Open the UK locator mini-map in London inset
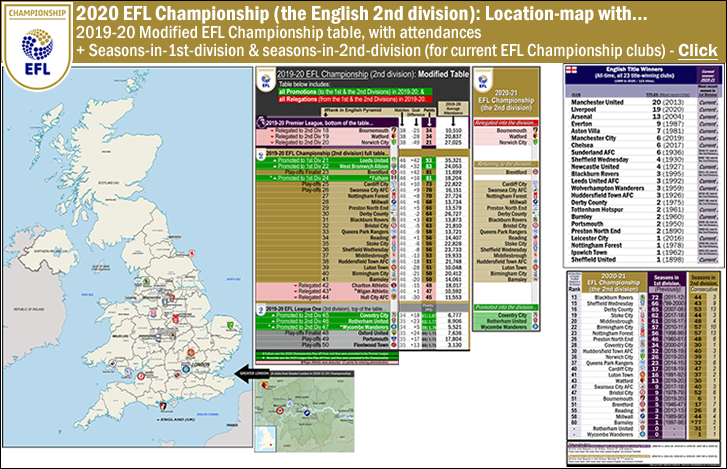The image size is (727, 469). click(266, 437)
